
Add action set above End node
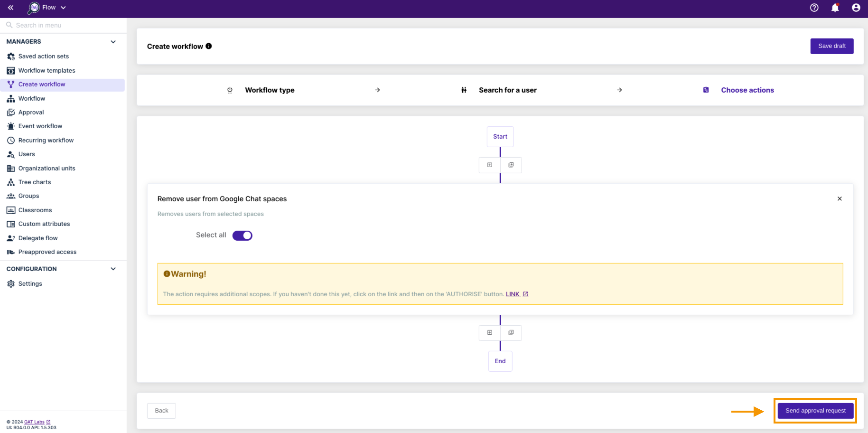click(x=511, y=333)
